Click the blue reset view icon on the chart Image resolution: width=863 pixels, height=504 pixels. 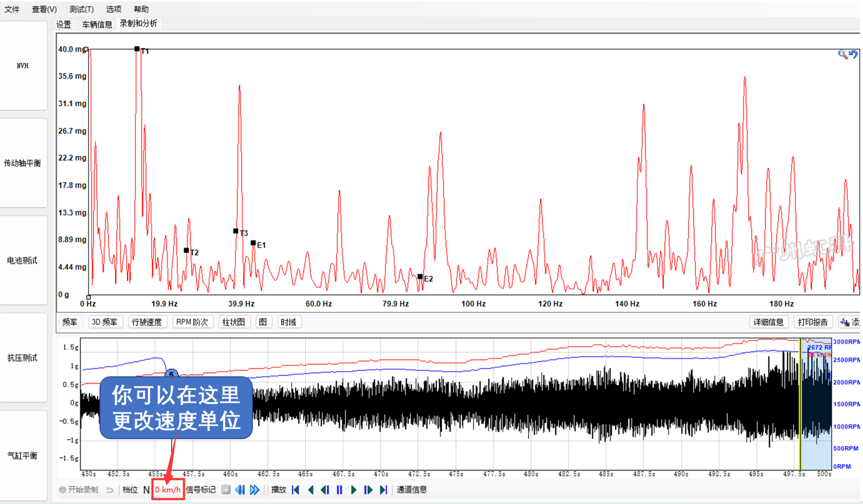click(x=854, y=54)
